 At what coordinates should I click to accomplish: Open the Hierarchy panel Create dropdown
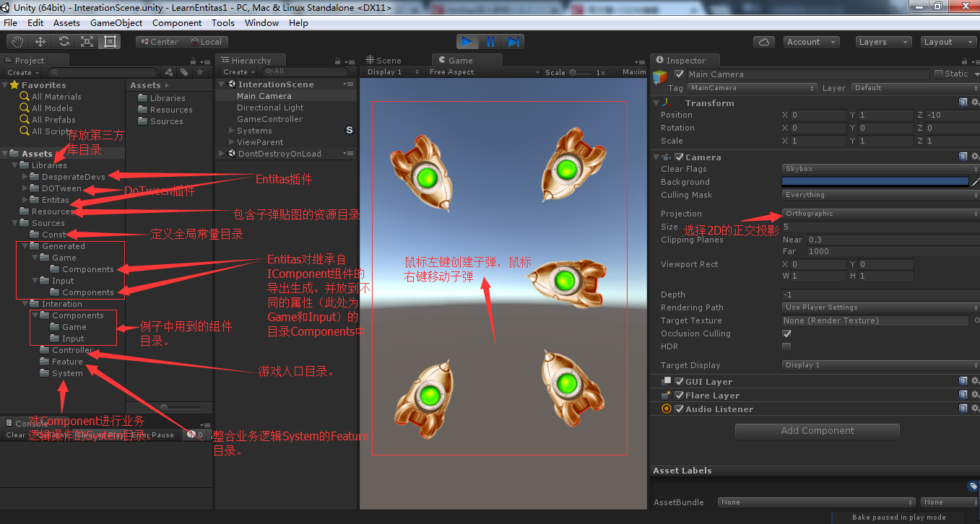(238, 72)
